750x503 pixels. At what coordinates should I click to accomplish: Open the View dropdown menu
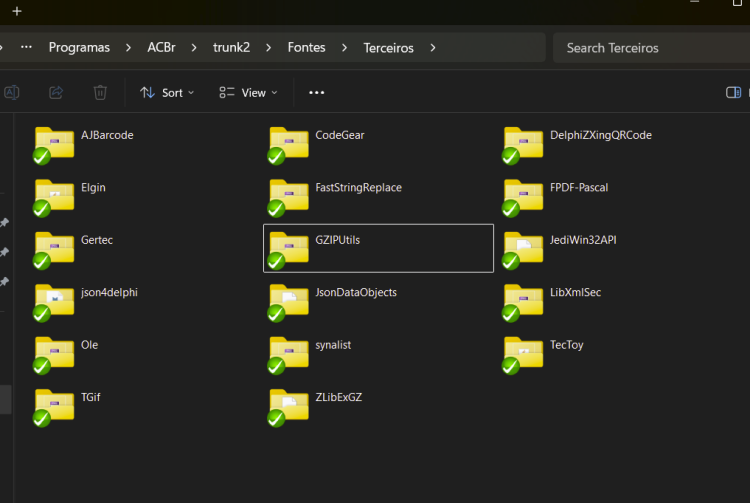[248, 93]
